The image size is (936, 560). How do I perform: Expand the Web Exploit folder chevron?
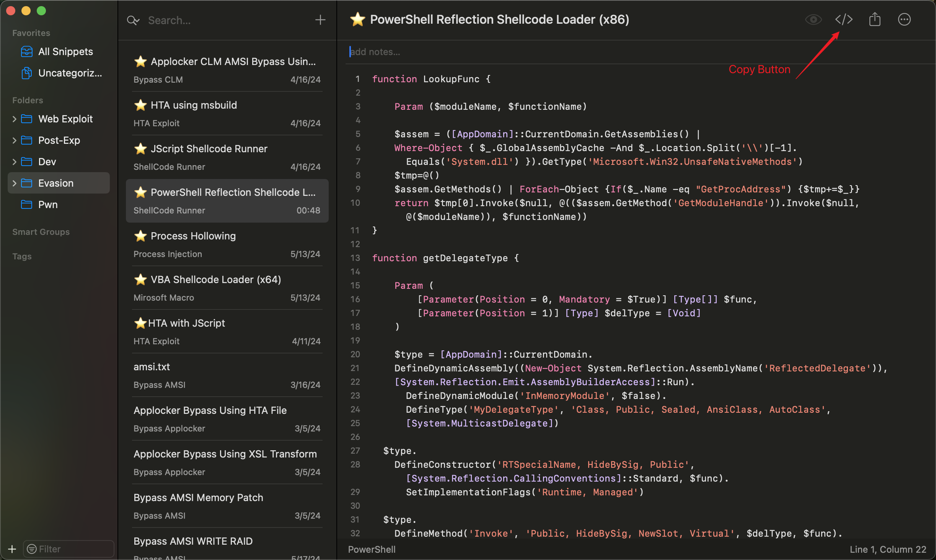(15, 119)
